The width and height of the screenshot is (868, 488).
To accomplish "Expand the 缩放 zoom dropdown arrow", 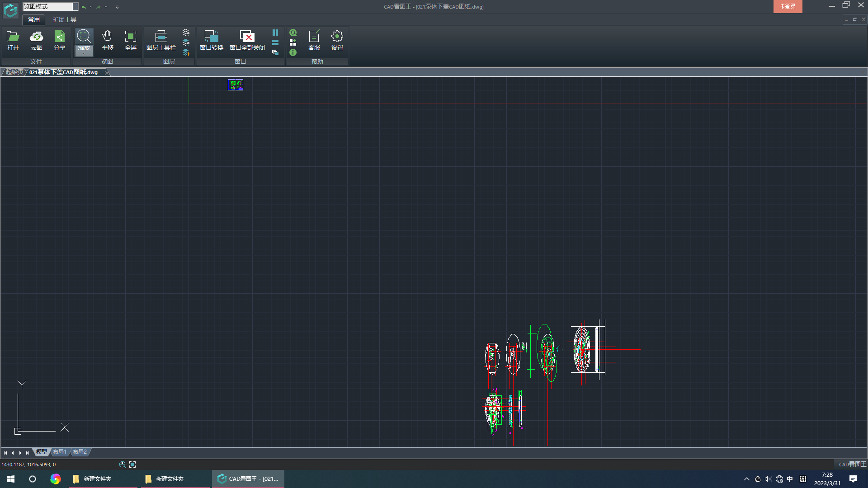I will 84,54.
